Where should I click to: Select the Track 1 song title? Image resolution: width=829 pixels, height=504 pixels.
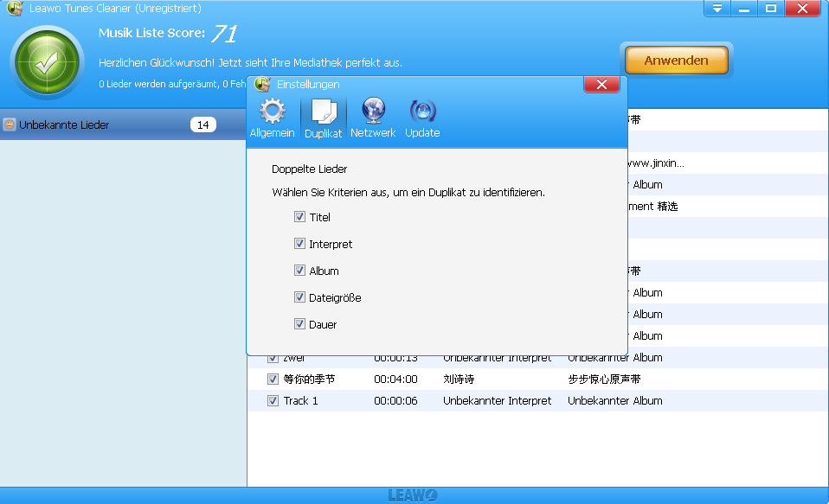(300, 401)
